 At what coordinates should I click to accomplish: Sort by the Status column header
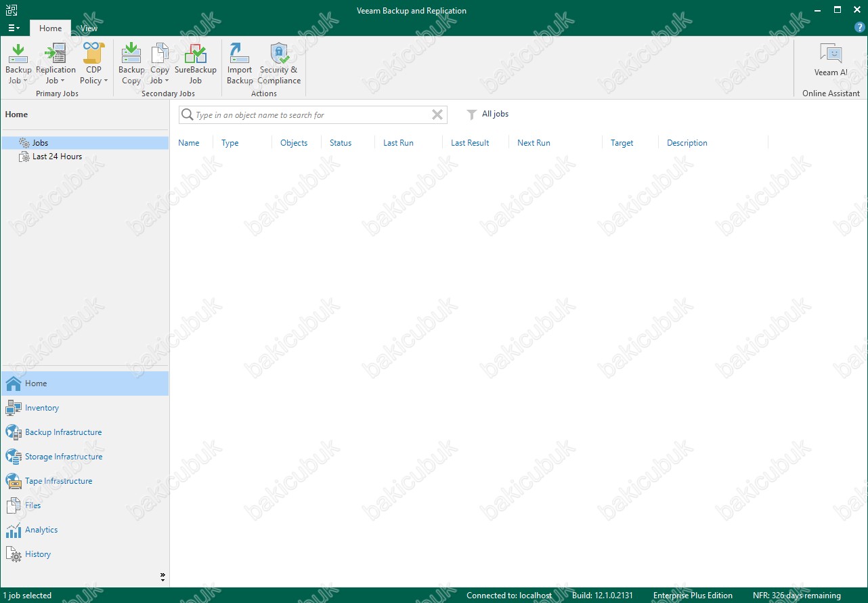(341, 143)
